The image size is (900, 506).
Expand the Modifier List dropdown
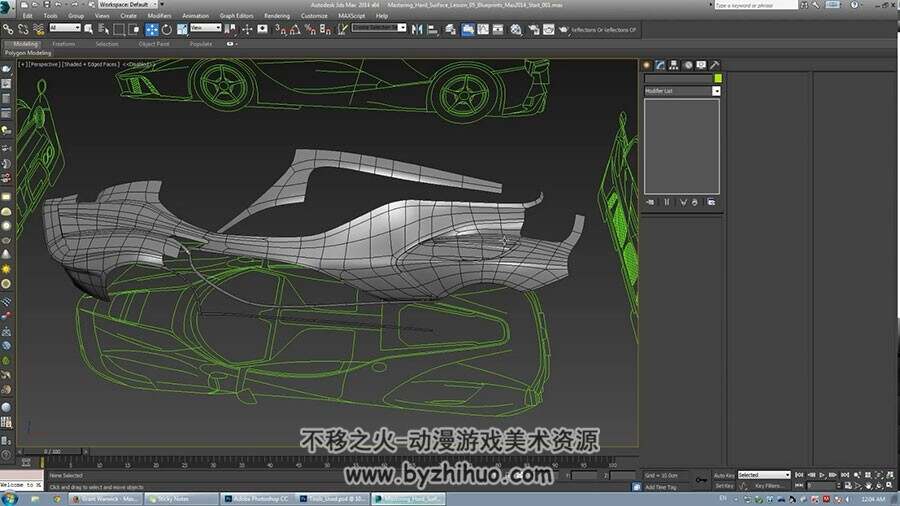click(x=682, y=91)
